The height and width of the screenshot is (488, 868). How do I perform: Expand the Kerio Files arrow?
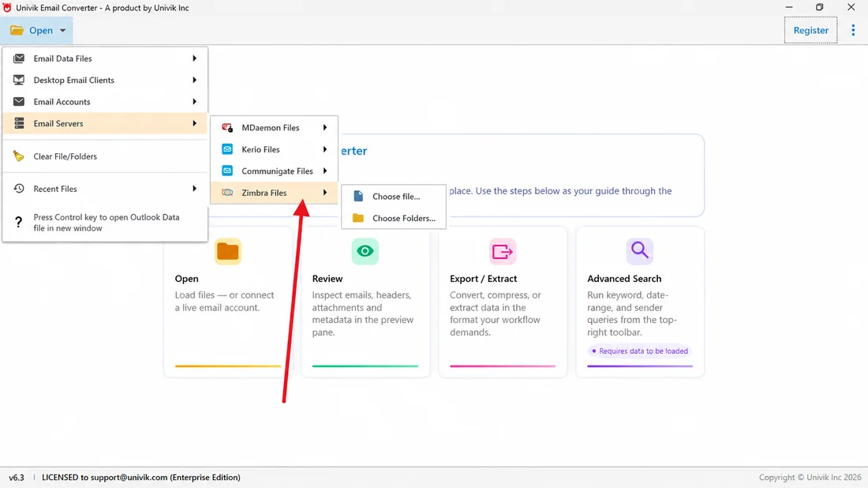point(325,149)
